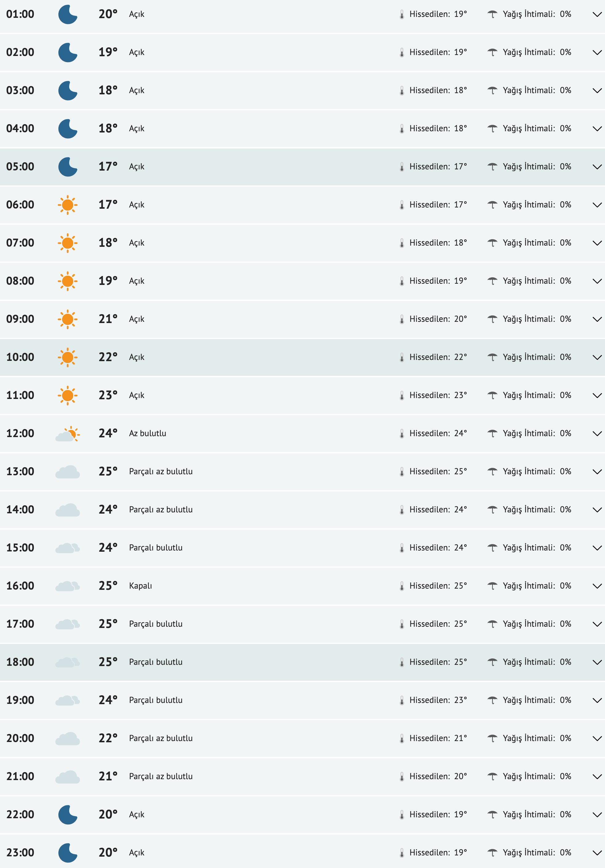Expand details for the 05:00 row
This screenshot has height=868, width=605.
click(597, 167)
